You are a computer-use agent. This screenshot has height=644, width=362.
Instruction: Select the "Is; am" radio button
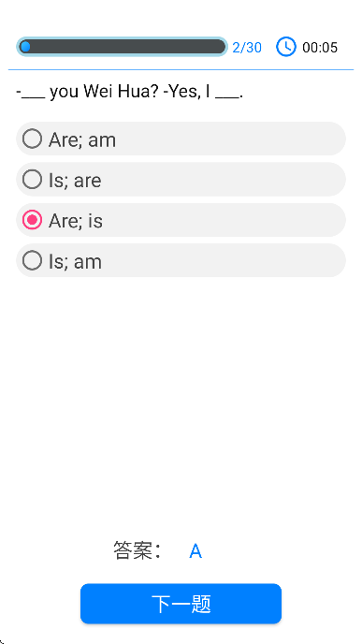pos(32,260)
